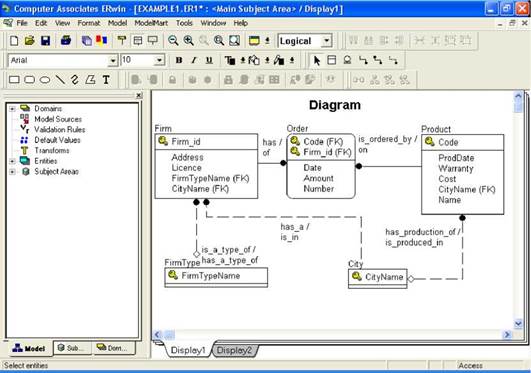This screenshot has width=531, height=373.
Task: Toggle Italic formatting button
Action: click(x=194, y=60)
